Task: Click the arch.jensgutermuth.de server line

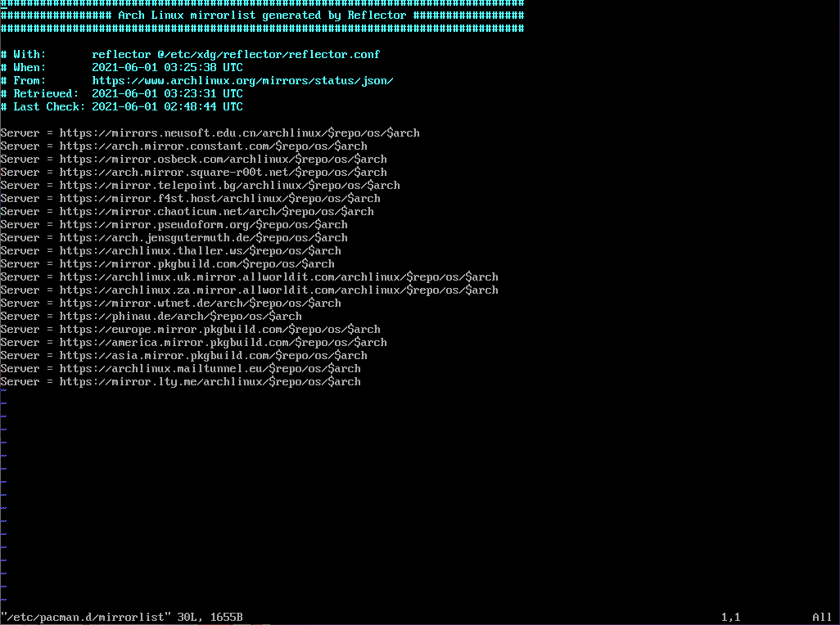Action: tap(174, 237)
